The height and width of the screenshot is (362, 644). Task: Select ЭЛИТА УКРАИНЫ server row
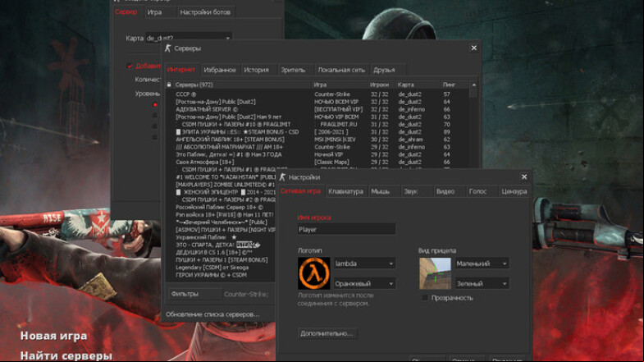(317, 132)
